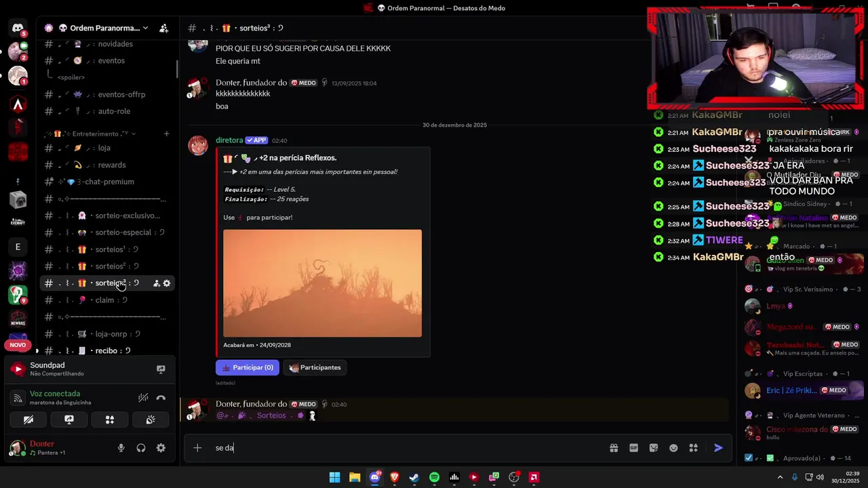Click the Participantes button

tap(315, 367)
